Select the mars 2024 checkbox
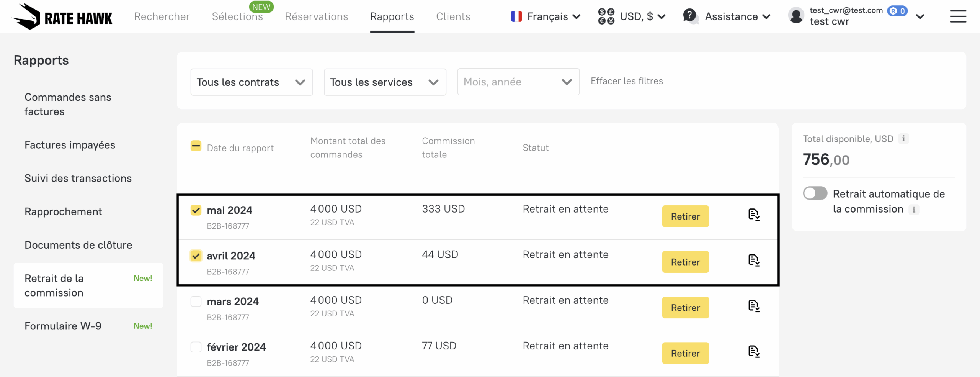 (196, 302)
